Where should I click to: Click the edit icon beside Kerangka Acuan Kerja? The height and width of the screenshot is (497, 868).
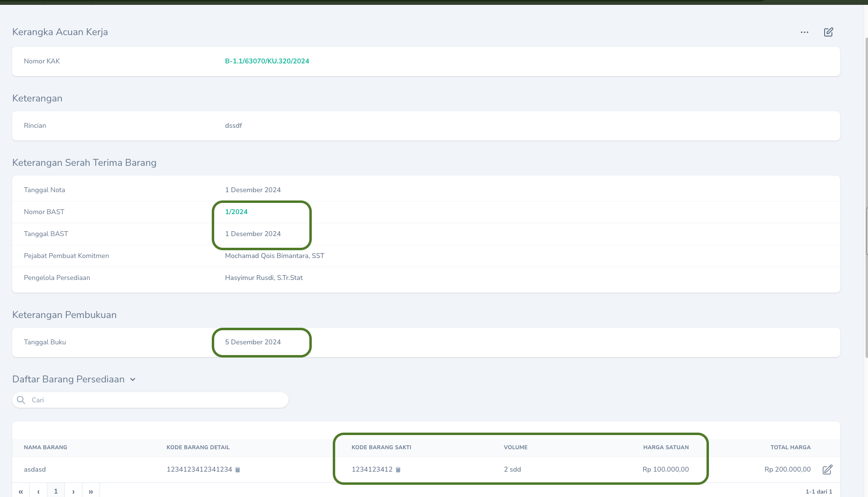click(828, 32)
